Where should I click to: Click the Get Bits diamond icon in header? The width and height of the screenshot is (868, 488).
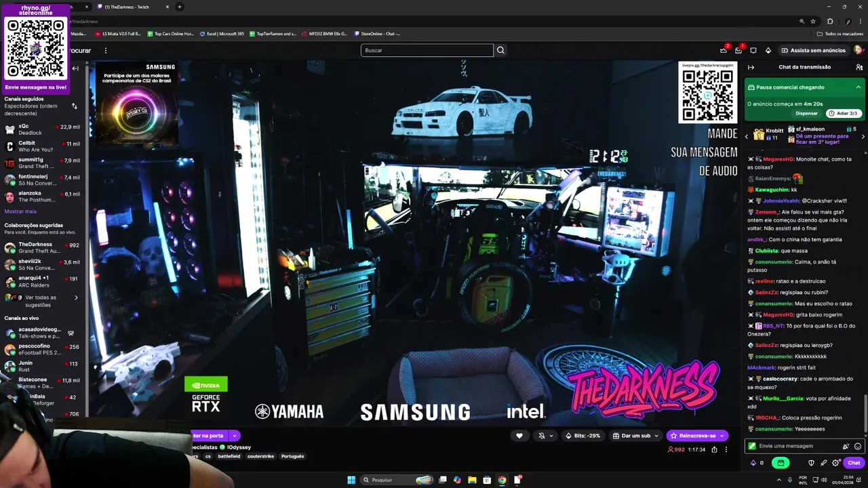point(768,50)
